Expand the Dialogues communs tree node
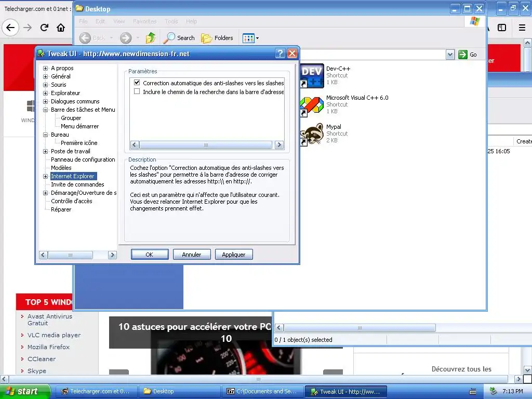 [46, 101]
